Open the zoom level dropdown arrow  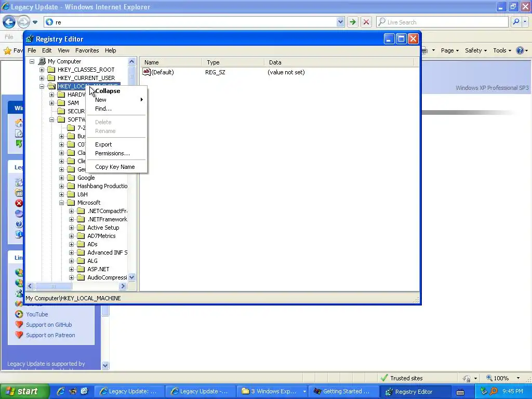(518, 378)
